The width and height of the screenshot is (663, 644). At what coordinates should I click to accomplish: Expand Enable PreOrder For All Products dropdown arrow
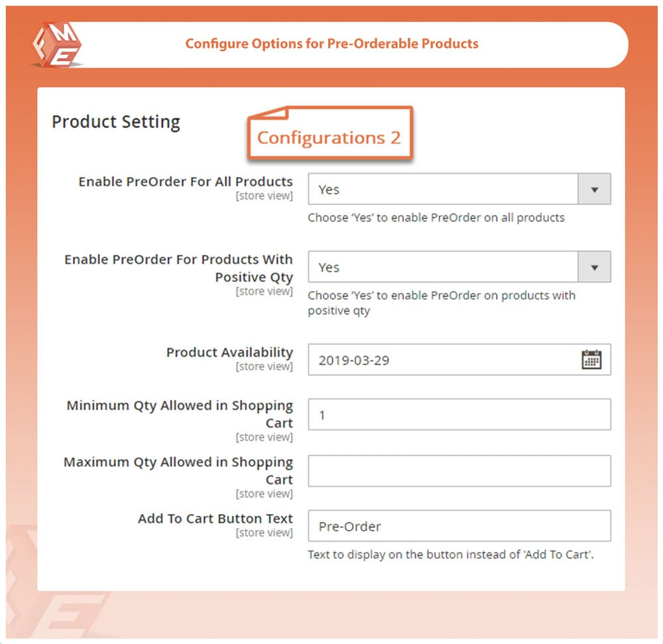[594, 190]
